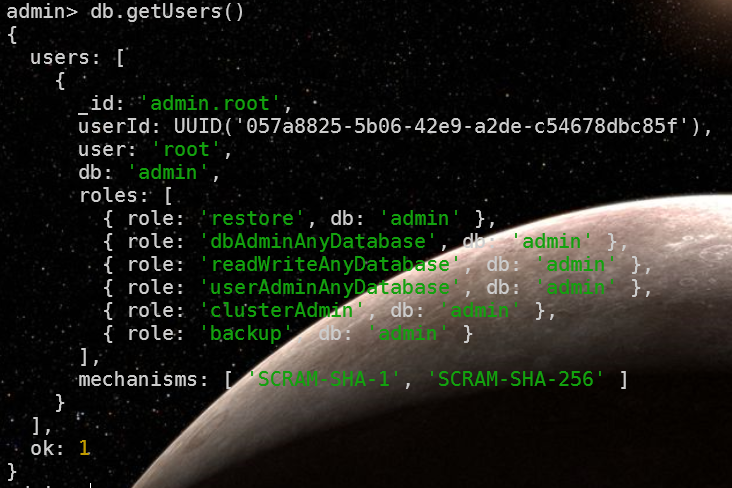The width and height of the screenshot is (732, 488).
Task: Click the 'roles:' key label
Action: tap(113, 196)
